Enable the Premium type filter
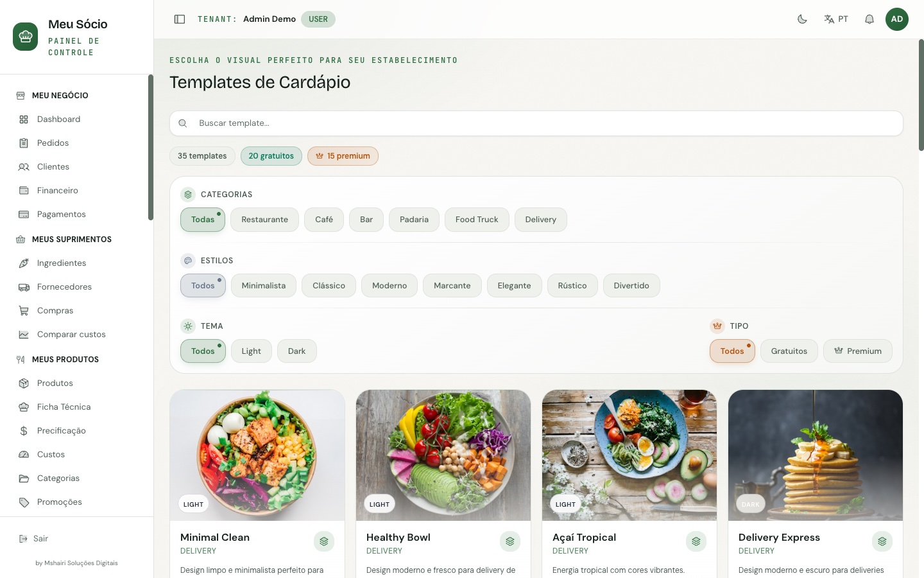924x578 pixels. point(858,351)
